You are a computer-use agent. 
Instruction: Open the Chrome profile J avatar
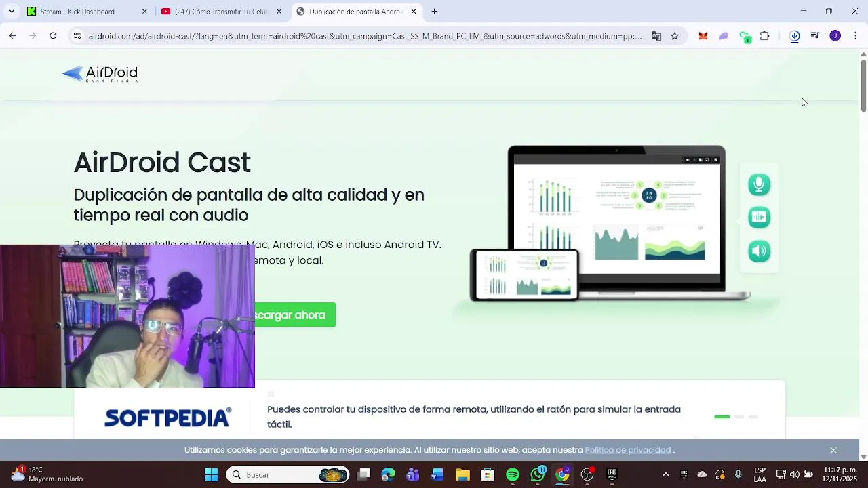835,36
